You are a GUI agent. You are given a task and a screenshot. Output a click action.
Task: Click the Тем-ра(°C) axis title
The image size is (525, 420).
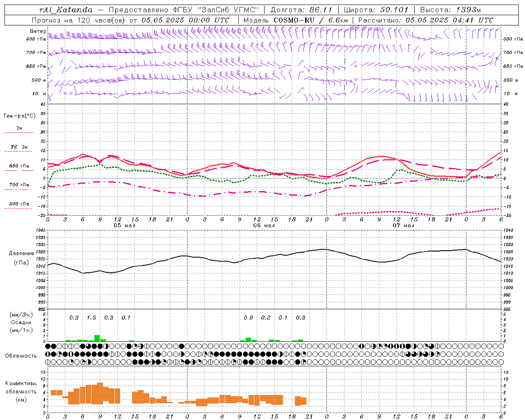(19, 116)
